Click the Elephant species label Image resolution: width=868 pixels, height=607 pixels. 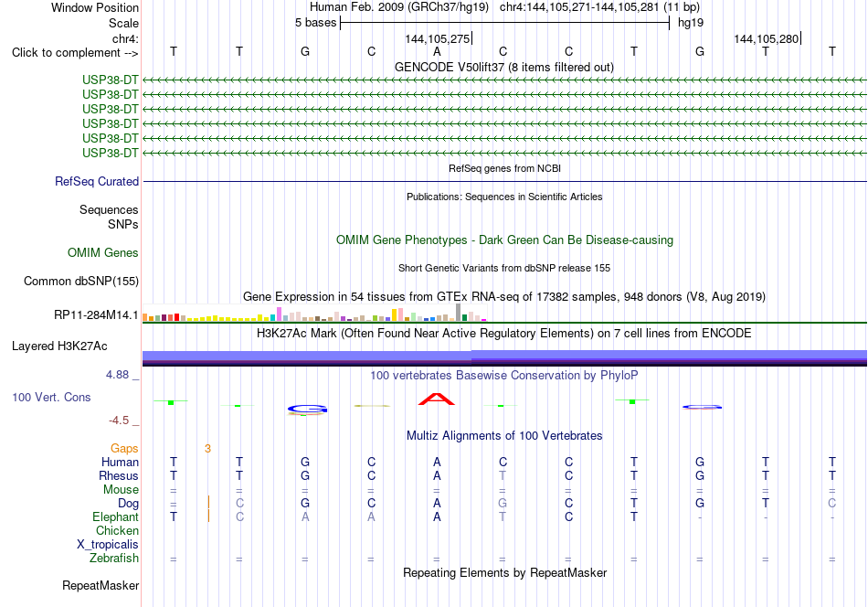tap(115, 517)
